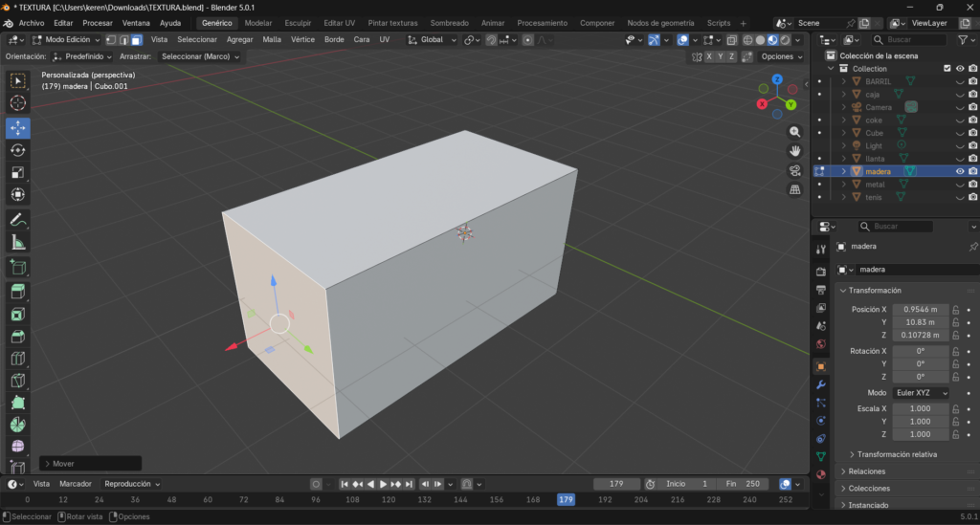Open the Malla menu
Viewport: 980px width, 525px height.
[x=271, y=39]
